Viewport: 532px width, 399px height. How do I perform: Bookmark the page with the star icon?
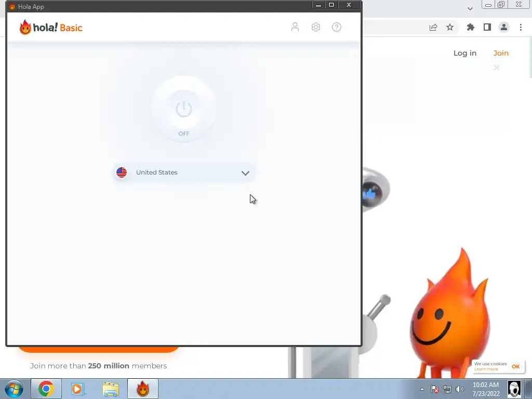click(x=450, y=27)
